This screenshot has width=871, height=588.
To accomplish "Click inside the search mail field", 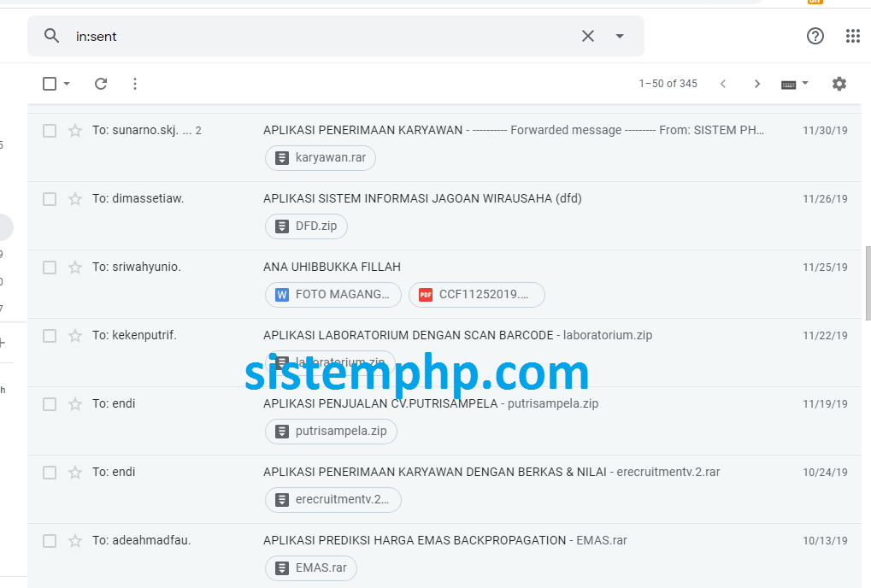I will [x=322, y=36].
